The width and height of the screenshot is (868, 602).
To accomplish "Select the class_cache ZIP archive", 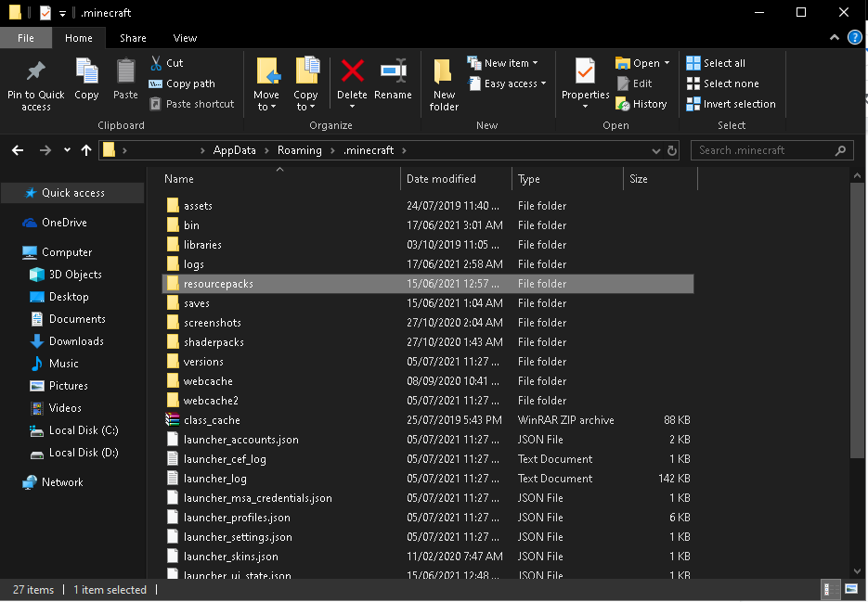I will 427,420.
